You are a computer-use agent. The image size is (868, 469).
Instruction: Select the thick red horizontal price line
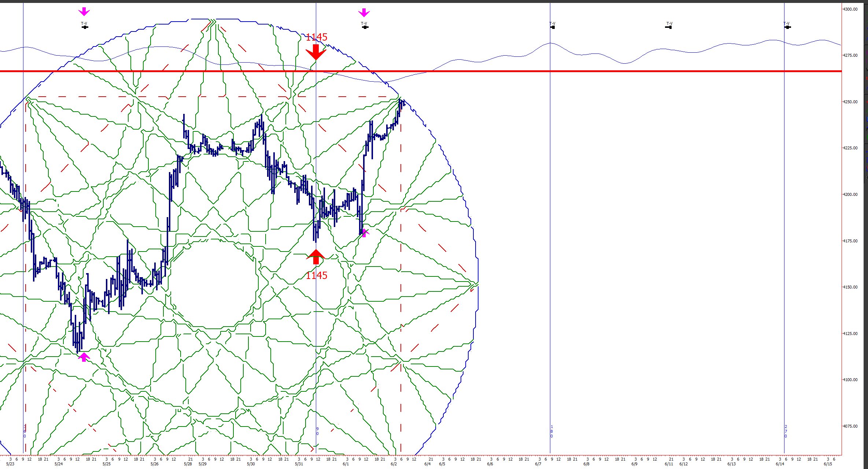[x=421, y=71]
